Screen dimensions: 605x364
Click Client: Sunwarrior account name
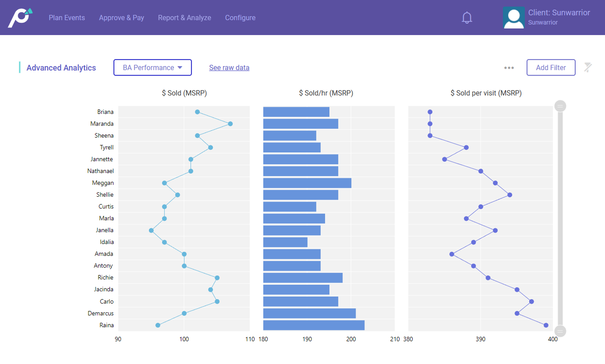click(x=559, y=13)
